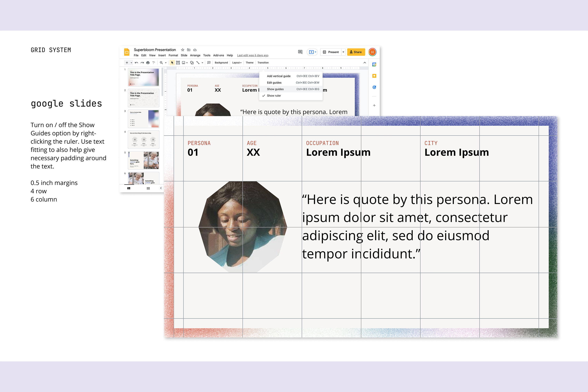
Task: Expand the present-to-meeting dropdown arrow
Action: [316, 52]
